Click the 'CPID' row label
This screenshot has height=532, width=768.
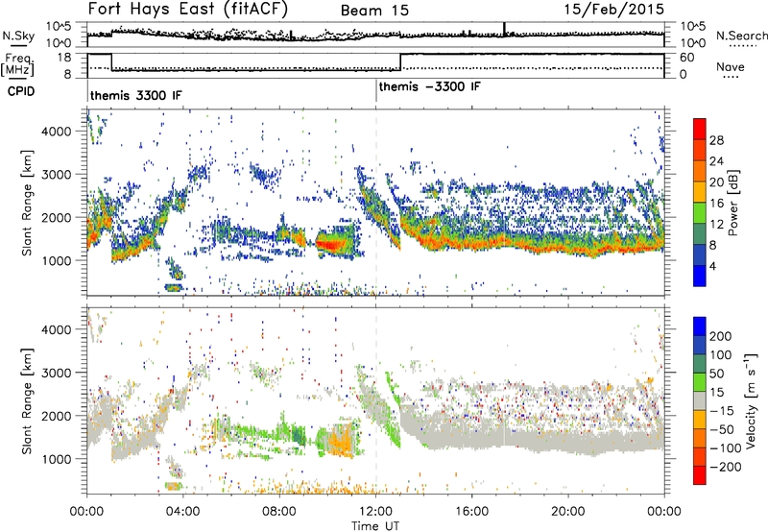coord(21,91)
